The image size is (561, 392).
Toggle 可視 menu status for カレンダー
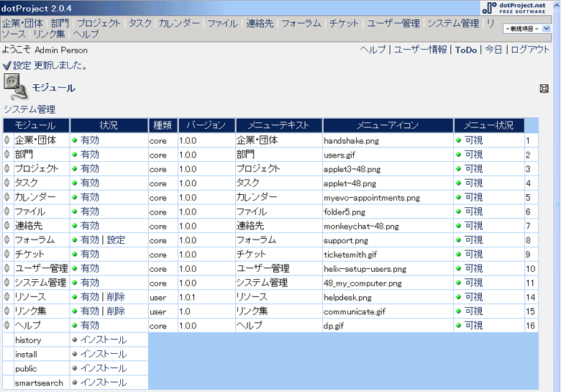(474, 197)
